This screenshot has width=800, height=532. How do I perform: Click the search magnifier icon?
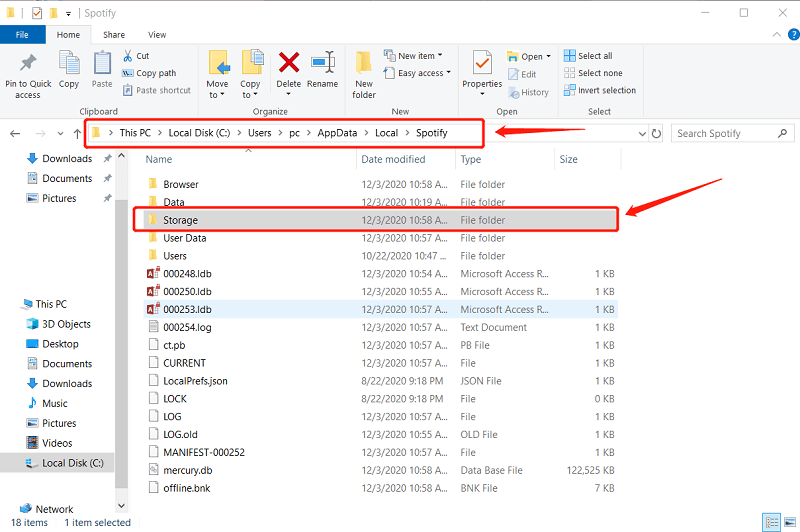coord(782,133)
